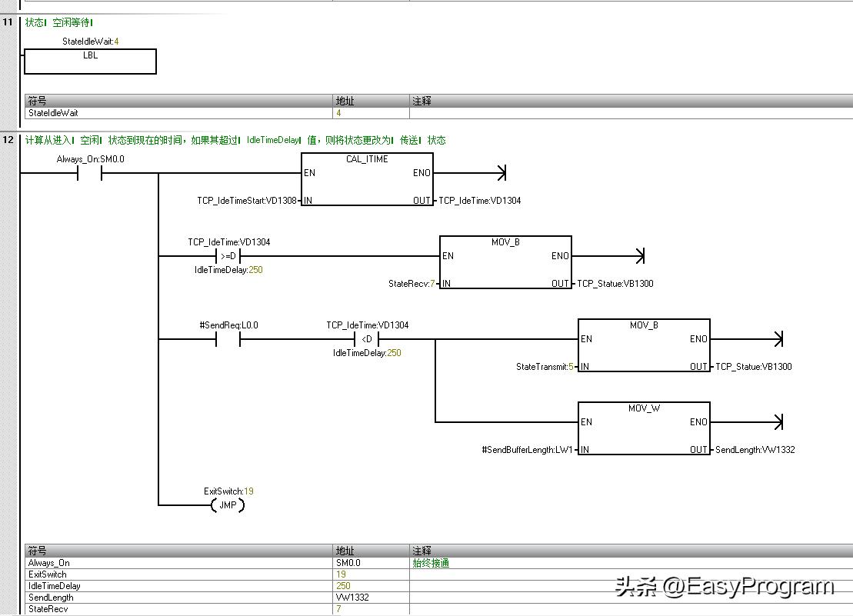This screenshot has height=616, width=853.
Task: Click the StateIdleWait:4 label above LBL
Action: coord(90,42)
